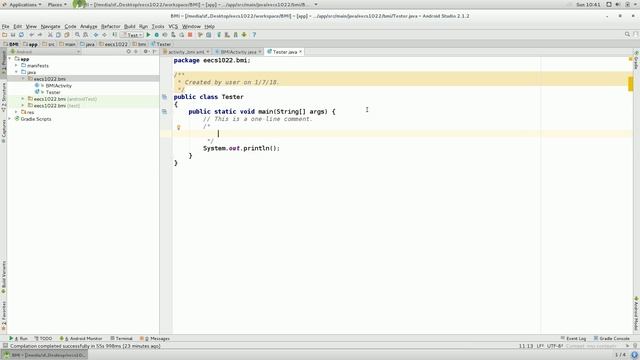
Task: Click the Redo arrow icon
Action: coord(40,35)
